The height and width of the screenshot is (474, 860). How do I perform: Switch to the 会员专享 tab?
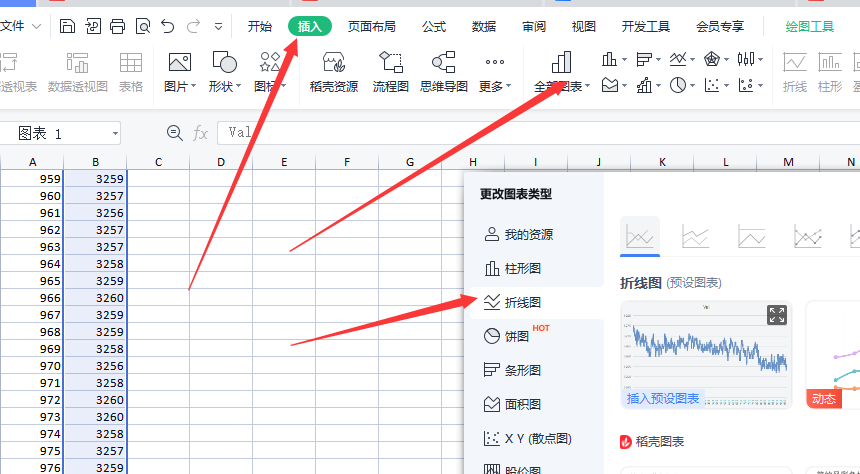pos(720,26)
